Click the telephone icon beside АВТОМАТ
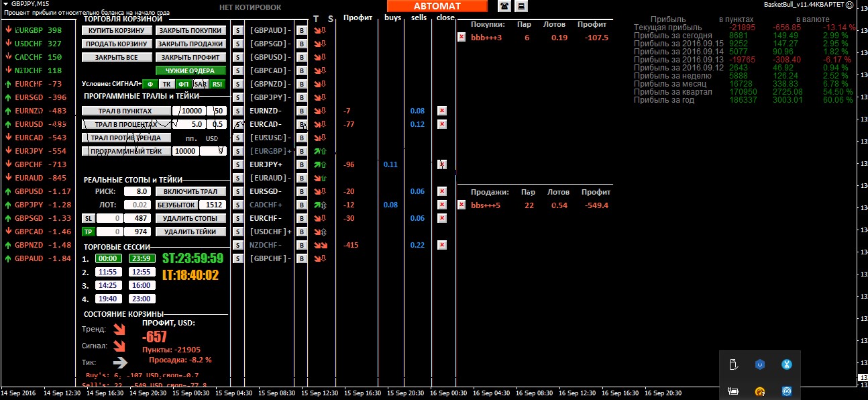 (x=504, y=6)
